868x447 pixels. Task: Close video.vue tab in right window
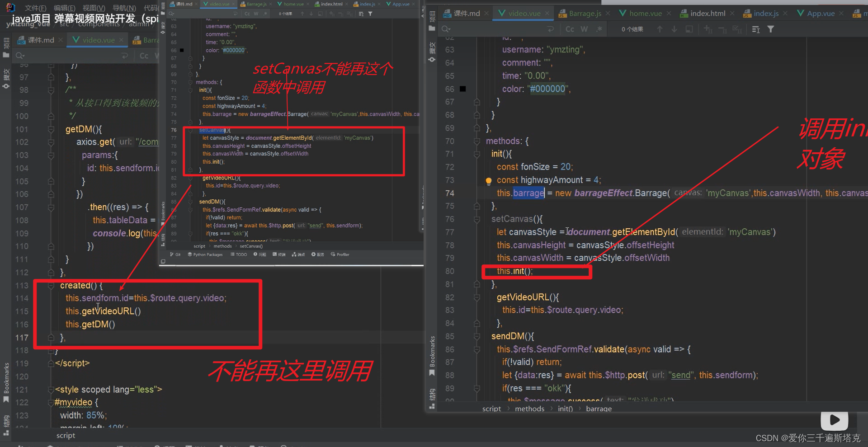547,14
